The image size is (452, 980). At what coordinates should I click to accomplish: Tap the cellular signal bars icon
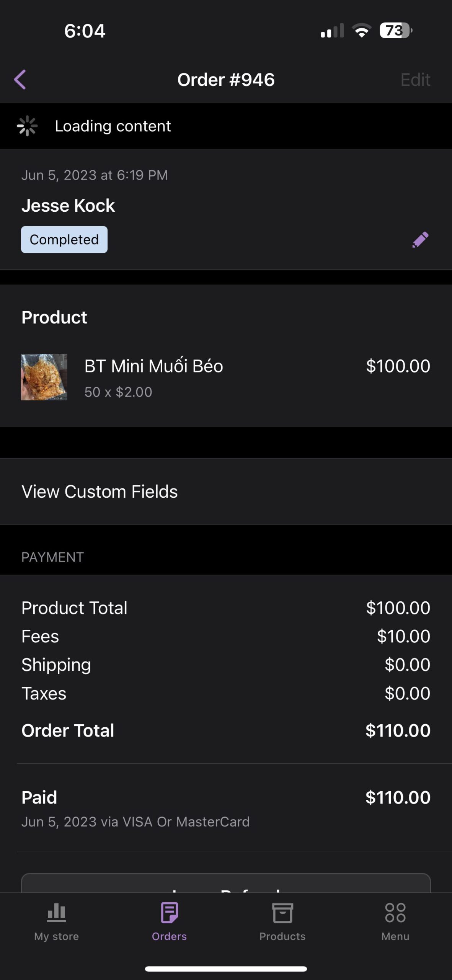[x=332, y=31]
